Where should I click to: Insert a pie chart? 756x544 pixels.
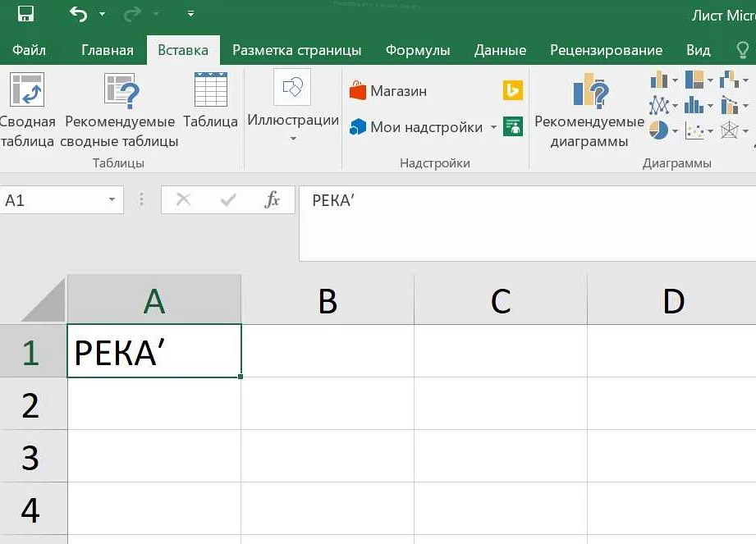(658, 130)
